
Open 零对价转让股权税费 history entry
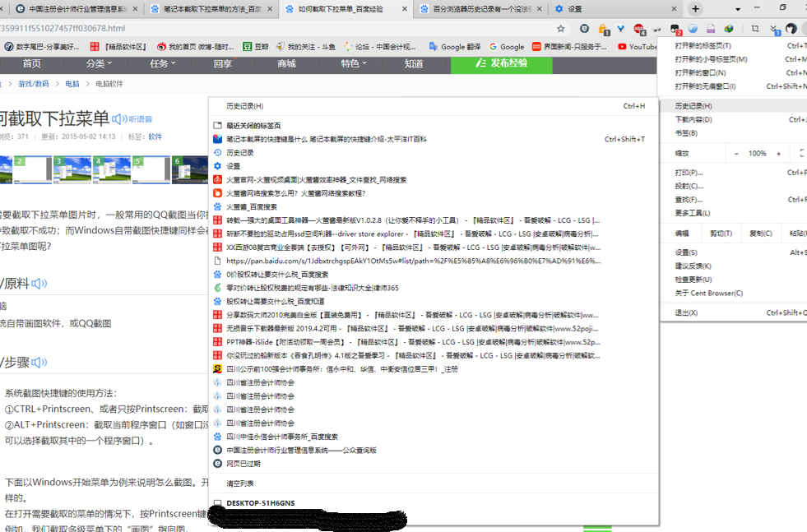(x=434, y=288)
